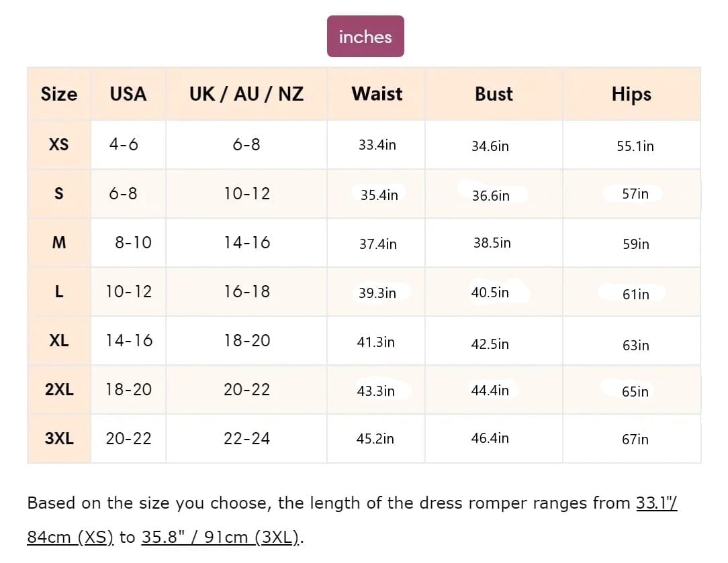Click the UK / AU / NZ header
Viewport: 728px width, 563px height.
tap(246, 94)
